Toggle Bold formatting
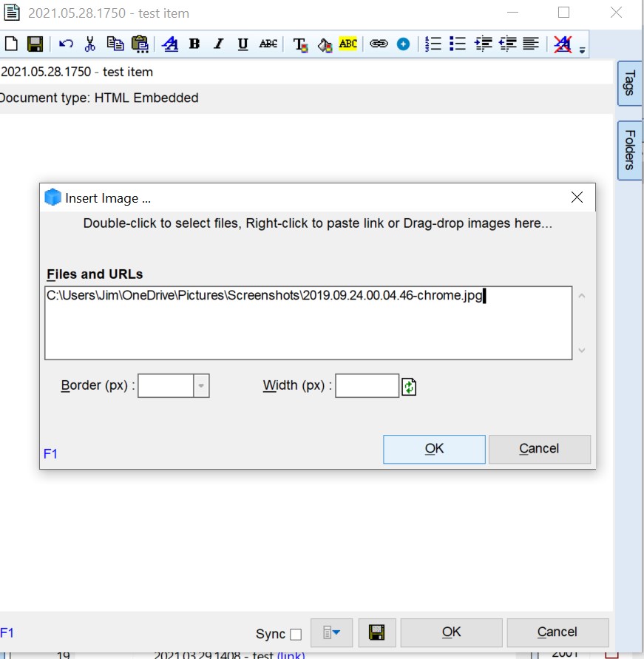The image size is (644, 659). coord(194,44)
